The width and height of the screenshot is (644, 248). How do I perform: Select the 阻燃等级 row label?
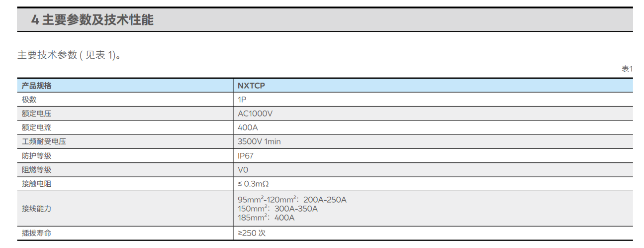point(36,170)
